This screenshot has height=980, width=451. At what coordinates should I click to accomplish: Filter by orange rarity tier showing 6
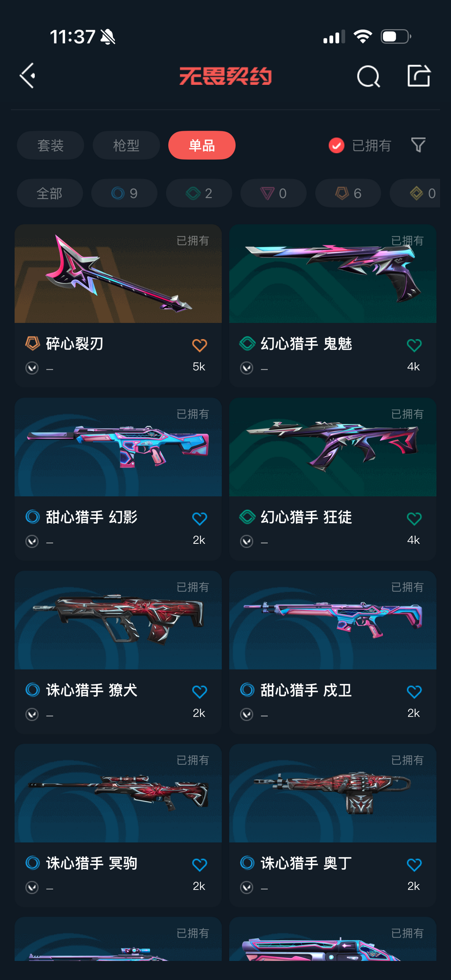tap(348, 193)
